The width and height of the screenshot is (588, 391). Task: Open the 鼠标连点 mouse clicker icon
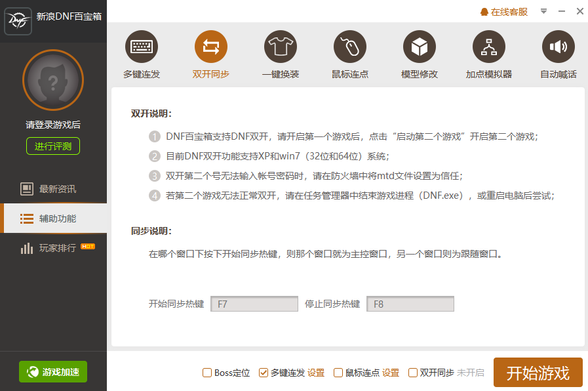coord(350,47)
